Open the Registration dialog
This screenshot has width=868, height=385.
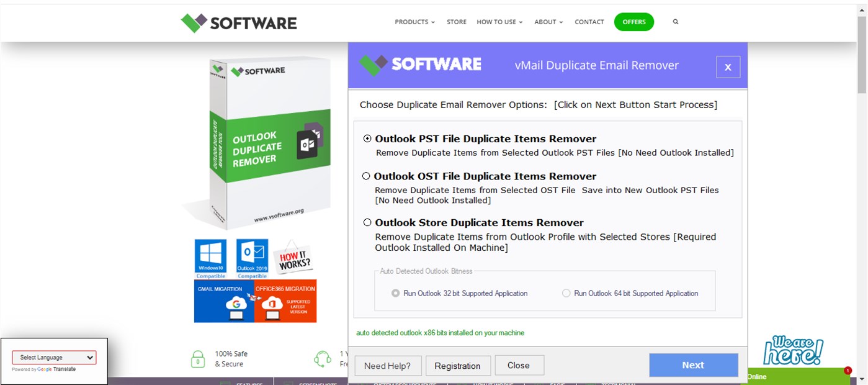click(x=458, y=366)
